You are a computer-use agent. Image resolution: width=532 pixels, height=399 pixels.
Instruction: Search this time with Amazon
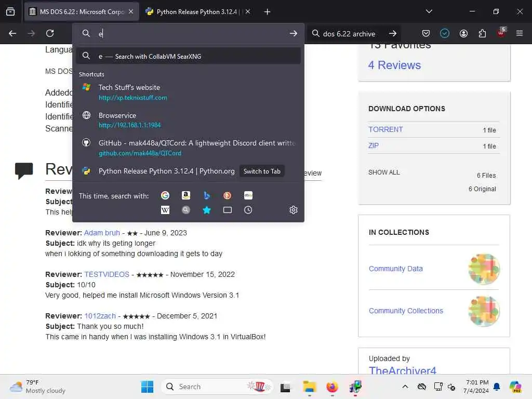tap(186, 195)
